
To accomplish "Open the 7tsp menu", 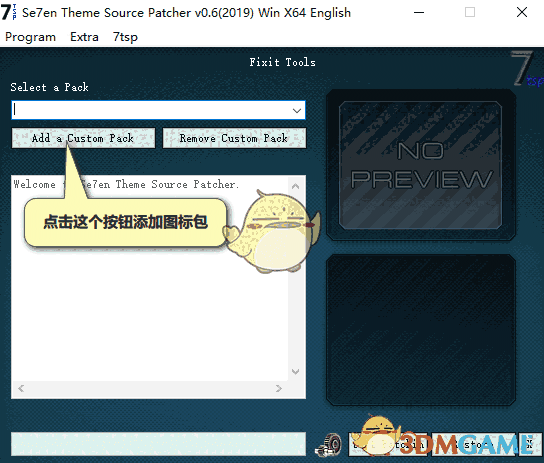I will coord(125,37).
